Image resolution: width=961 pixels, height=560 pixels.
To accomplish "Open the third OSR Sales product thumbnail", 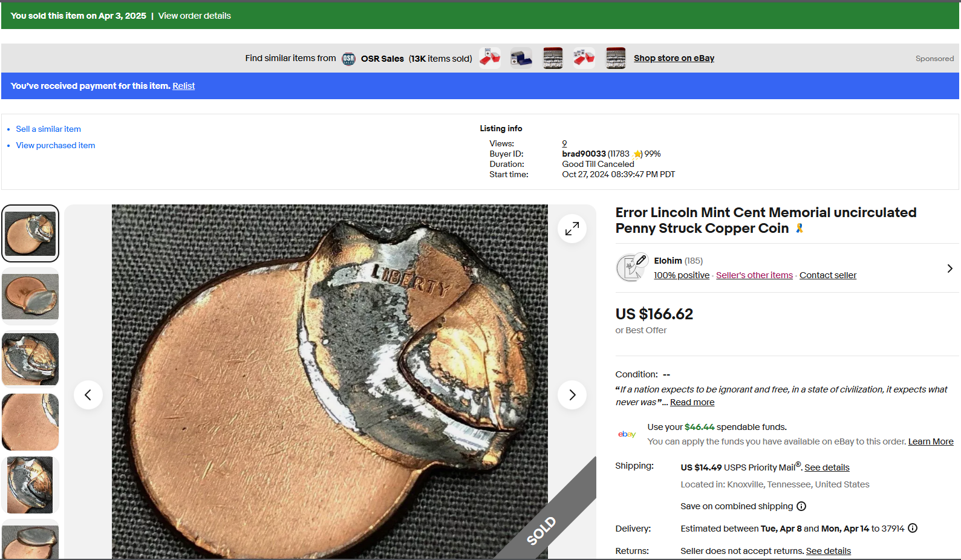I will (x=553, y=58).
